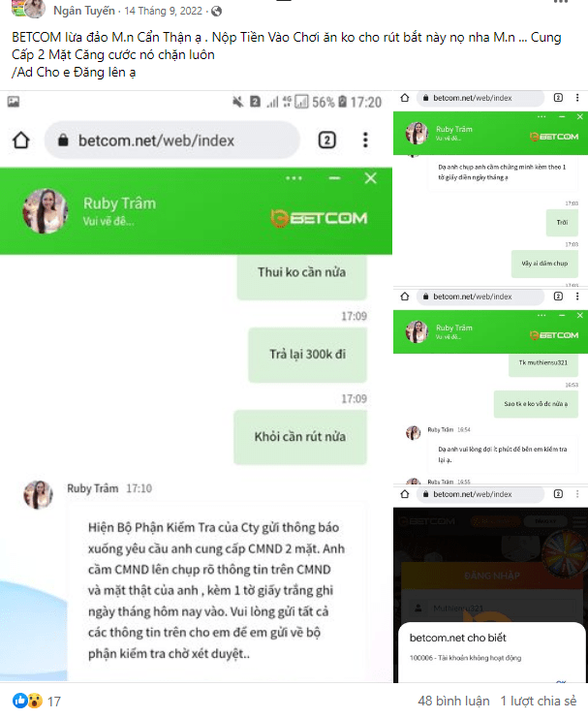Close the large Ruby Trâm chat with X
This screenshot has height=718, width=588.
pyautogui.click(x=370, y=178)
